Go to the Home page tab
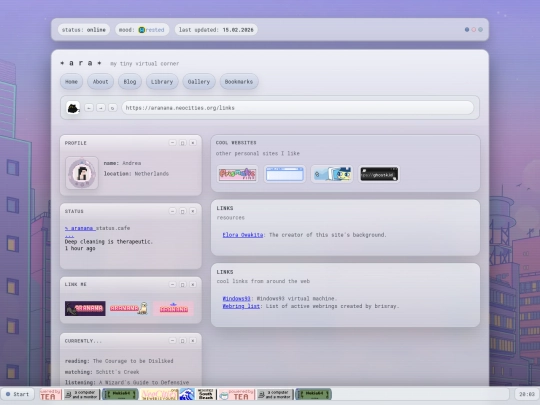The image size is (540, 405). click(x=71, y=82)
